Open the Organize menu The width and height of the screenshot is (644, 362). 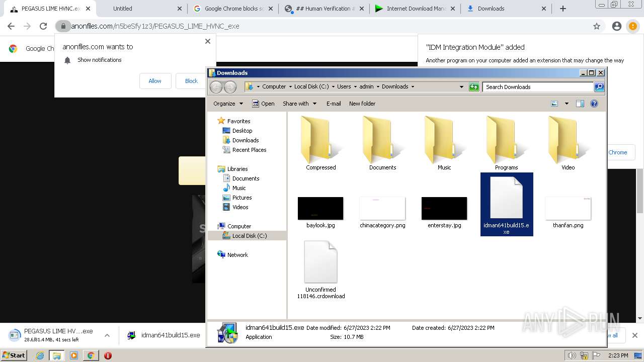click(x=228, y=104)
